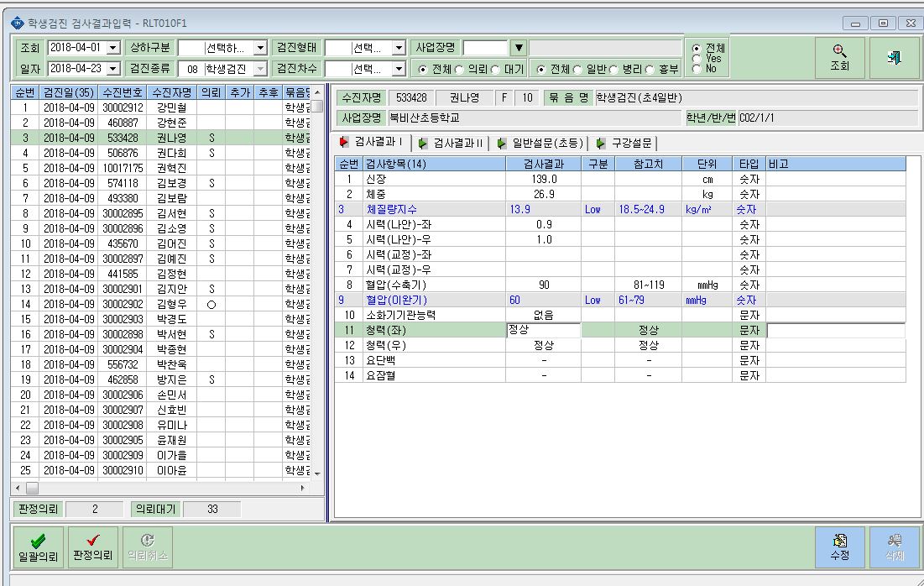Screen dimensions: 924x586
Task: Open the 검진차수 dropdown list
Action: pos(399,69)
